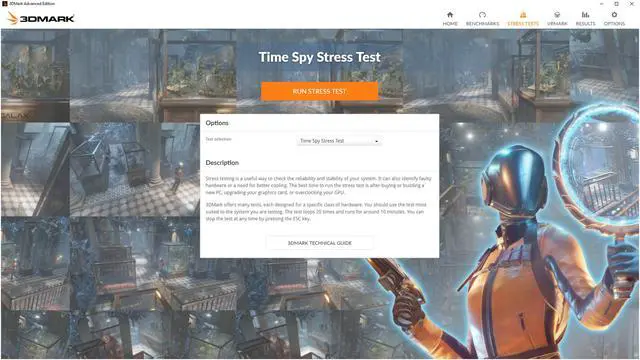Open the Options gear icon
The image size is (640, 360).
tap(614, 15)
